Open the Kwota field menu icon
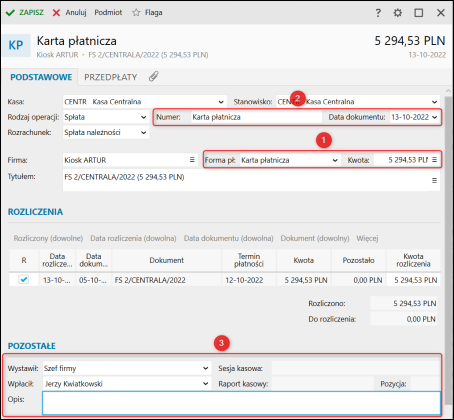 coord(434,160)
